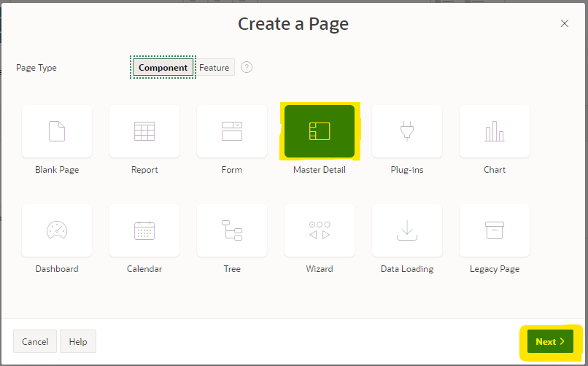This screenshot has width=588, height=366.
Task: Open Page Type help question mark
Action: click(247, 67)
